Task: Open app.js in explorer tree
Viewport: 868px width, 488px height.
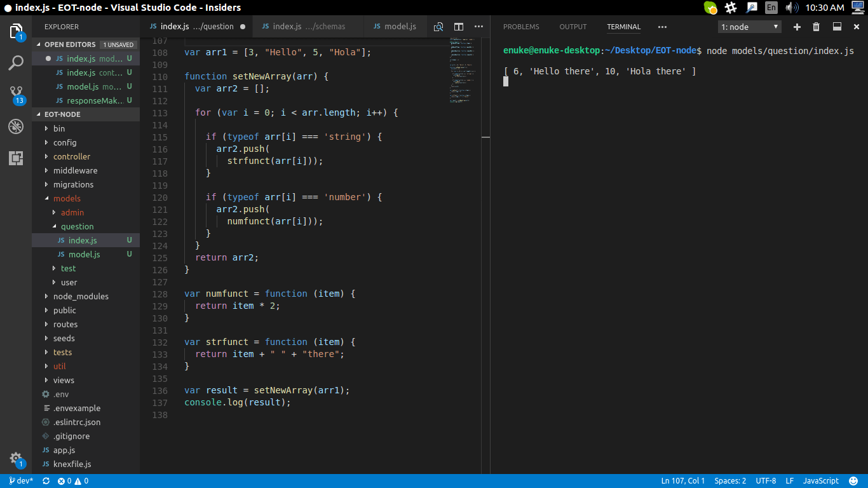Action: (x=86, y=450)
